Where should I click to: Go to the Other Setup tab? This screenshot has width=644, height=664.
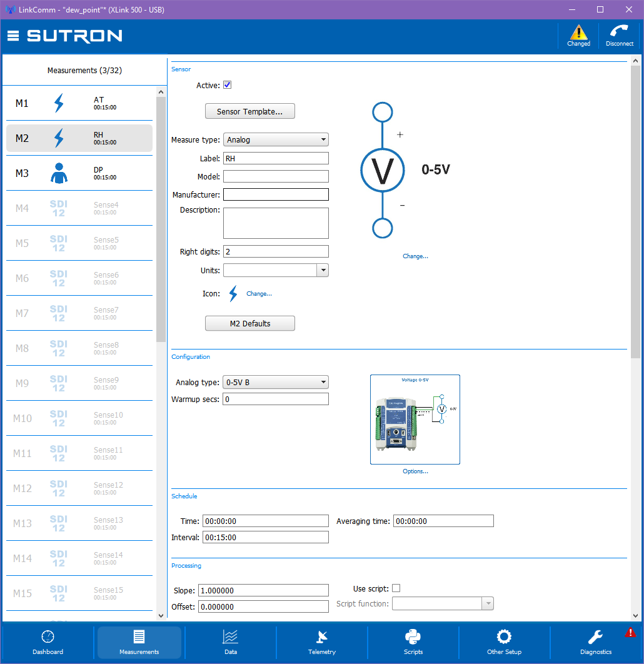click(x=505, y=643)
